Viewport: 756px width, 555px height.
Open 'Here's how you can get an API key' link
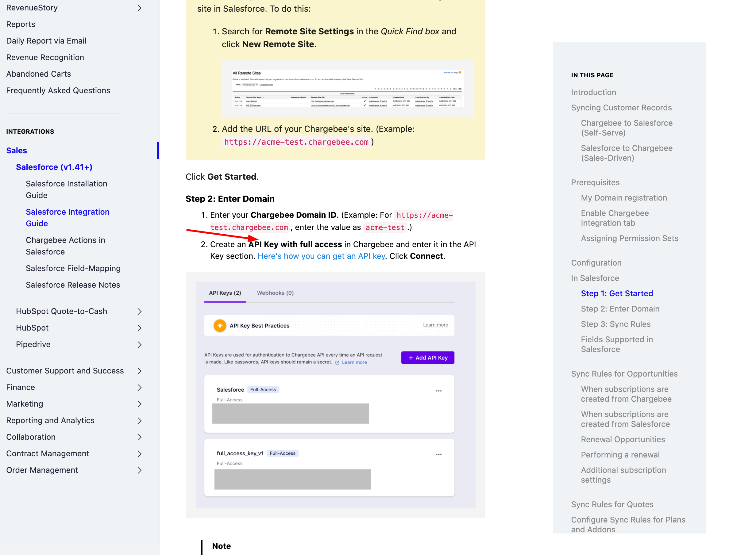pos(321,256)
